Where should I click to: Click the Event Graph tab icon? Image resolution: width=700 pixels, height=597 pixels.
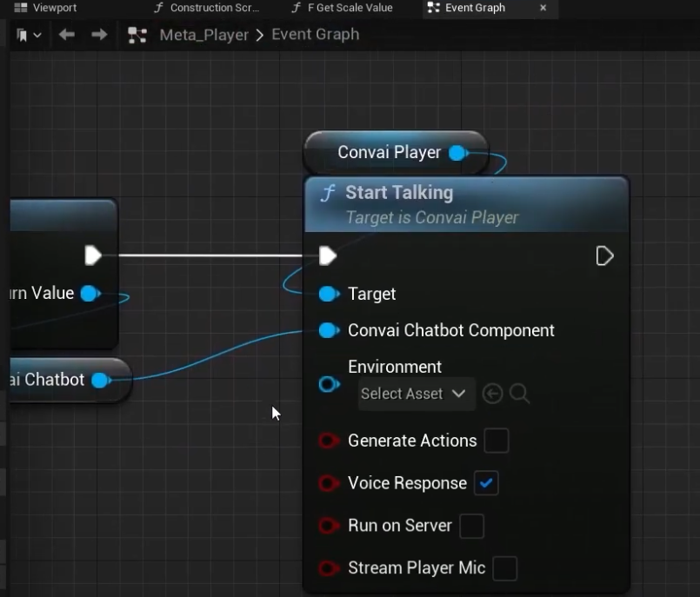434,8
